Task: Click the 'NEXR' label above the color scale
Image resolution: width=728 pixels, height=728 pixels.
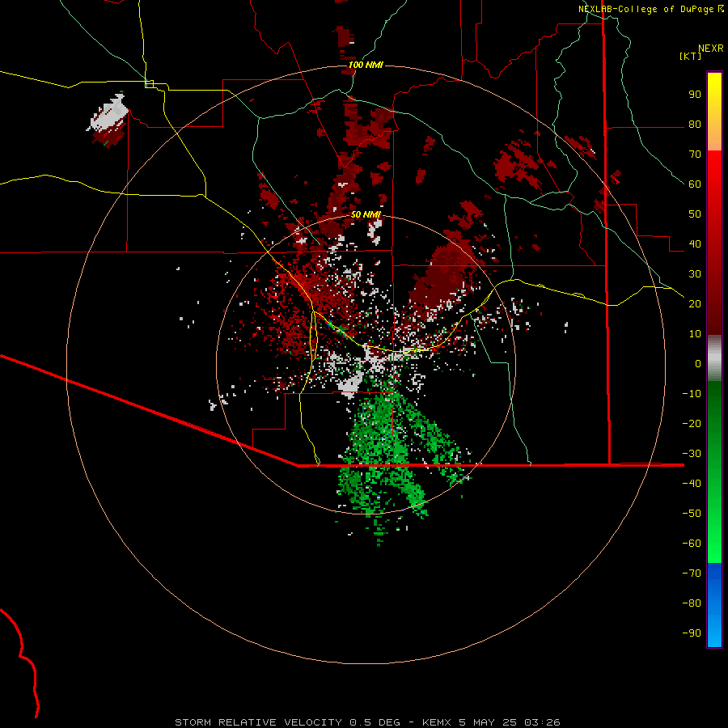Action: click(x=710, y=49)
